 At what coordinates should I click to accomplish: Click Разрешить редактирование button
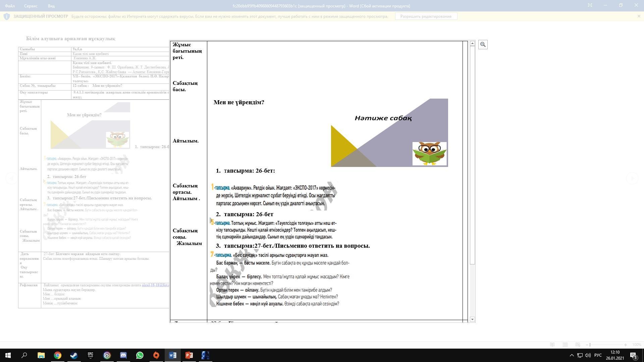pyautogui.click(x=426, y=16)
